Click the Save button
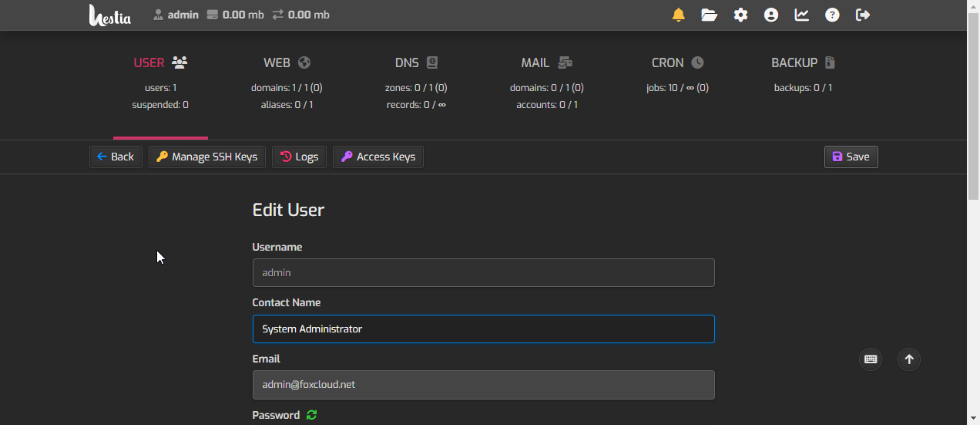The height and width of the screenshot is (425, 980). (x=851, y=157)
